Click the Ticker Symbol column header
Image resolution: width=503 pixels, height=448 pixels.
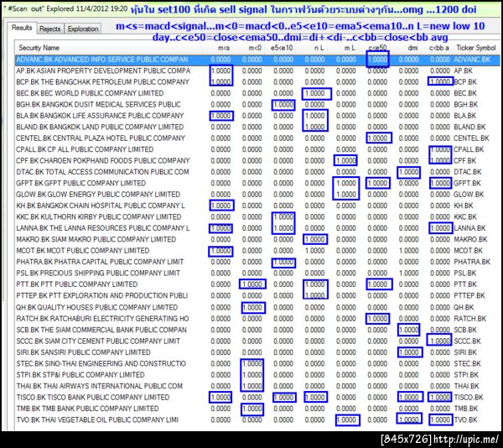[x=475, y=48]
